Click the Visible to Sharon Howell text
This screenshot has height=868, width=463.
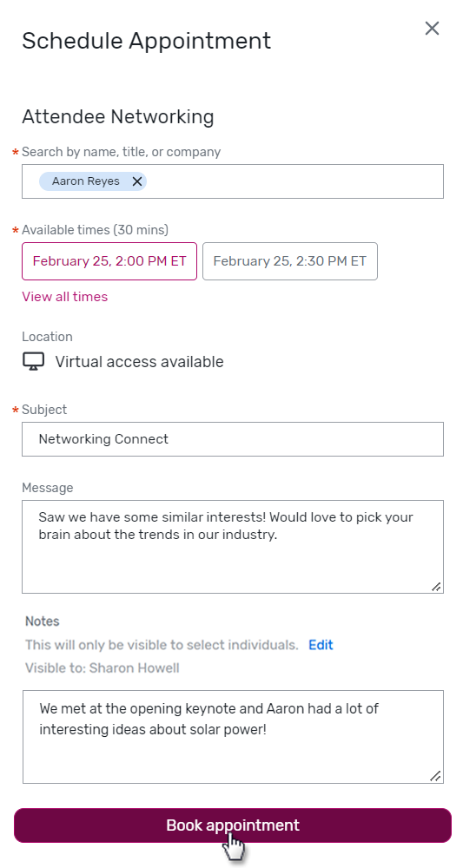102,668
